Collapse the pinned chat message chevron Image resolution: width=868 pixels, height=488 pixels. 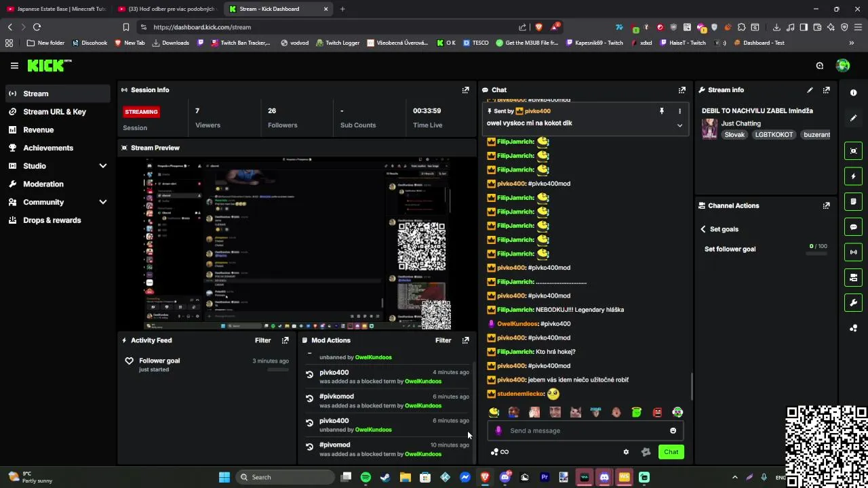[679, 125]
